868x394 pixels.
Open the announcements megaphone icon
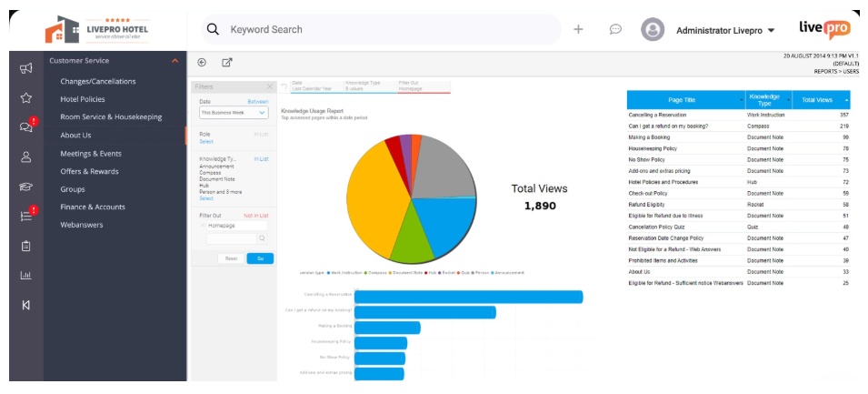click(x=26, y=68)
